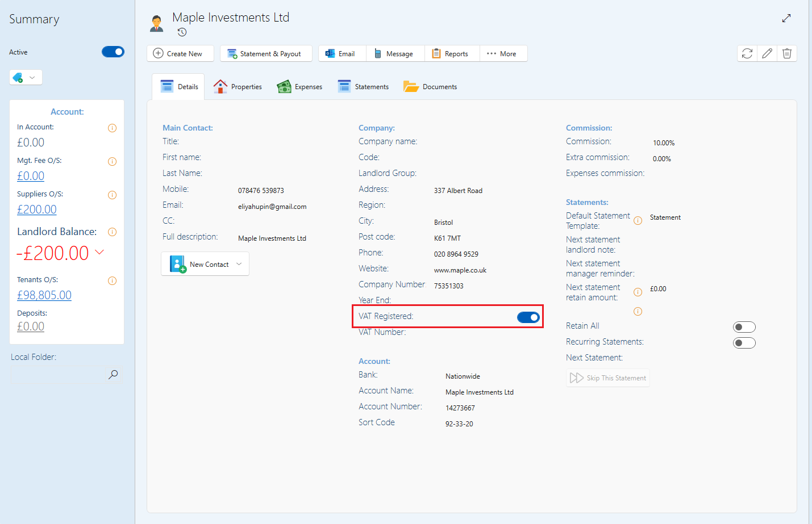The image size is (812, 524).
Task: Open the £0.00 Mgt. Fee O/S link
Action: click(x=31, y=176)
